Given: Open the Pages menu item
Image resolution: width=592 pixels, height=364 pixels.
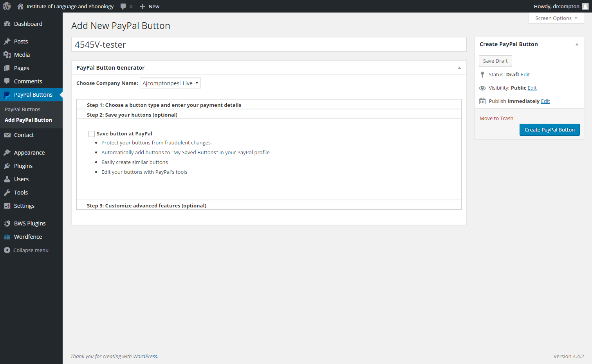Looking at the screenshot, I should 31,68.
